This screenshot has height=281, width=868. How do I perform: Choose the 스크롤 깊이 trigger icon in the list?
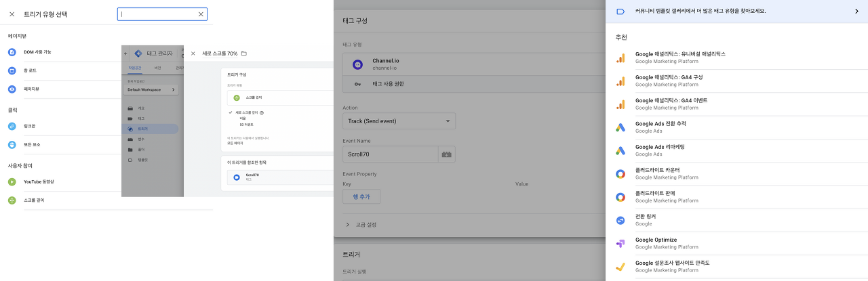click(x=12, y=200)
